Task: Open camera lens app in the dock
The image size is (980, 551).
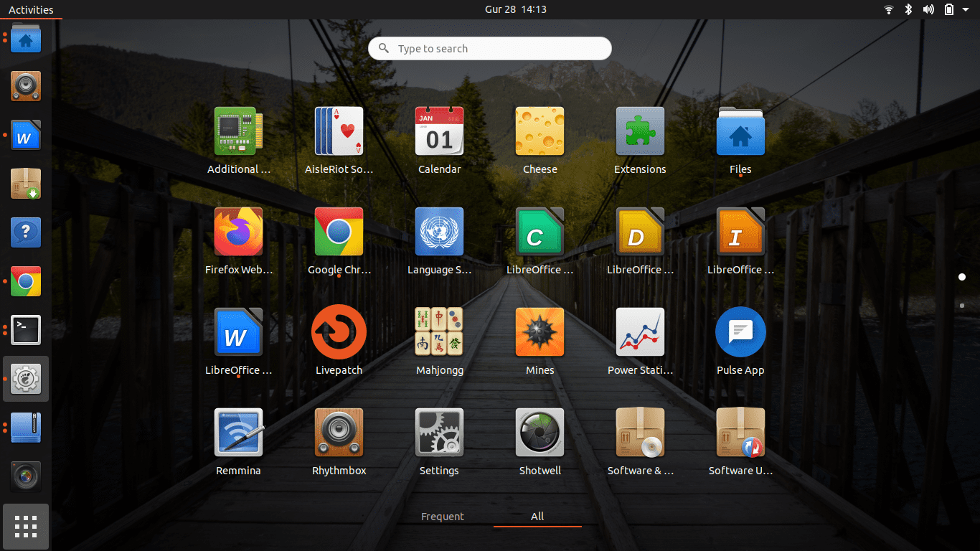Action: [26, 476]
